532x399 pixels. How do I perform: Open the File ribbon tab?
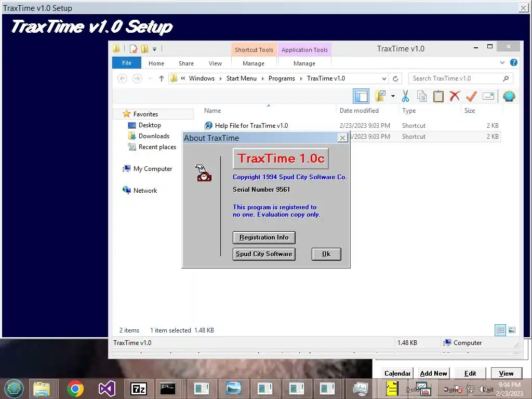coord(127,63)
